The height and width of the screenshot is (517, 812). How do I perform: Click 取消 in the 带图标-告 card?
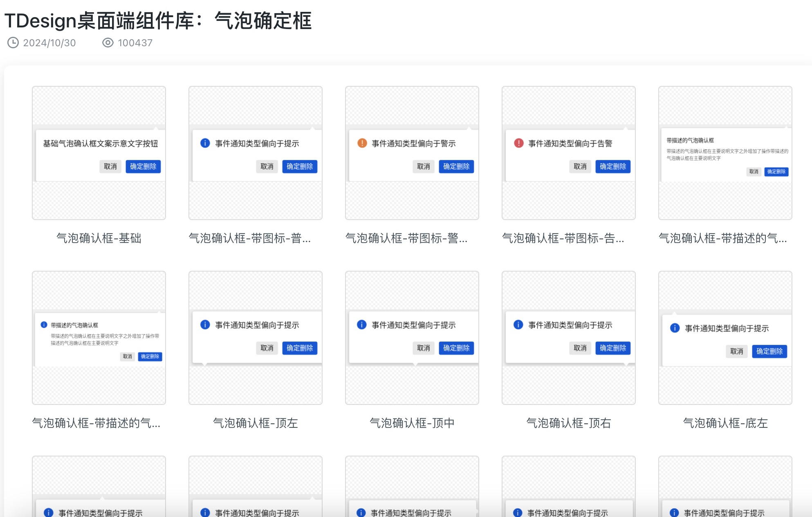[580, 166]
